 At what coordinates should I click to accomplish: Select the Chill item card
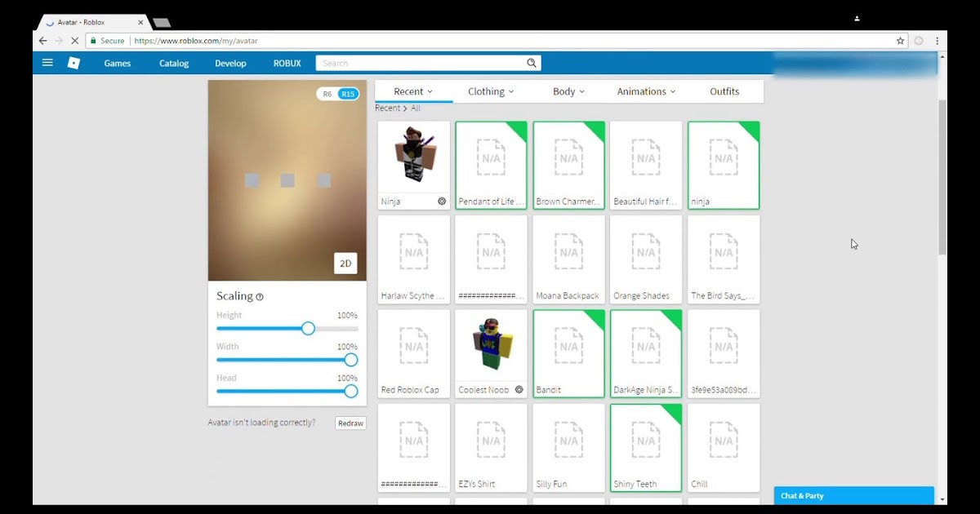[x=724, y=448]
